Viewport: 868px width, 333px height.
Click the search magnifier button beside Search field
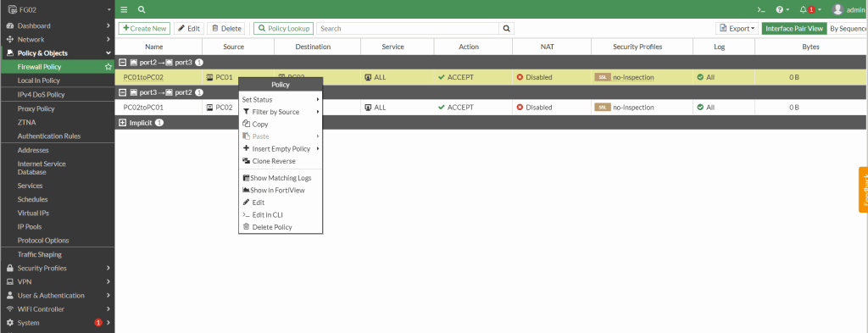(506, 28)
